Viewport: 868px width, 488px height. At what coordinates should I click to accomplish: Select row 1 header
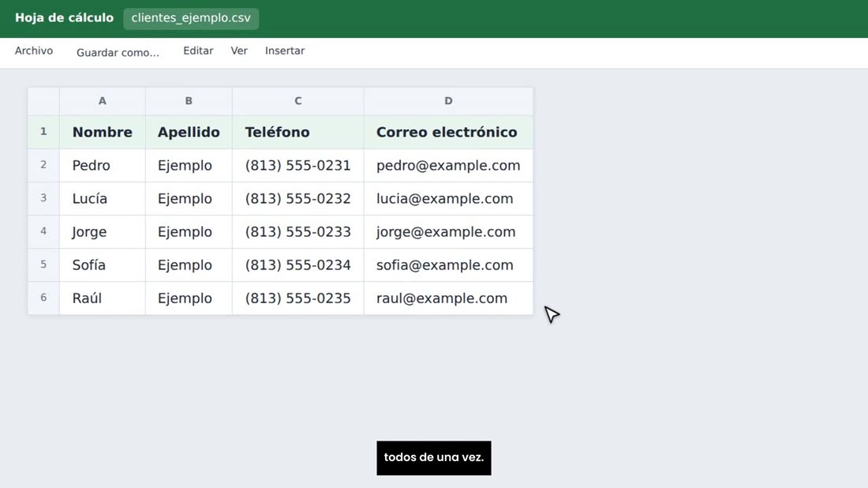43,132
